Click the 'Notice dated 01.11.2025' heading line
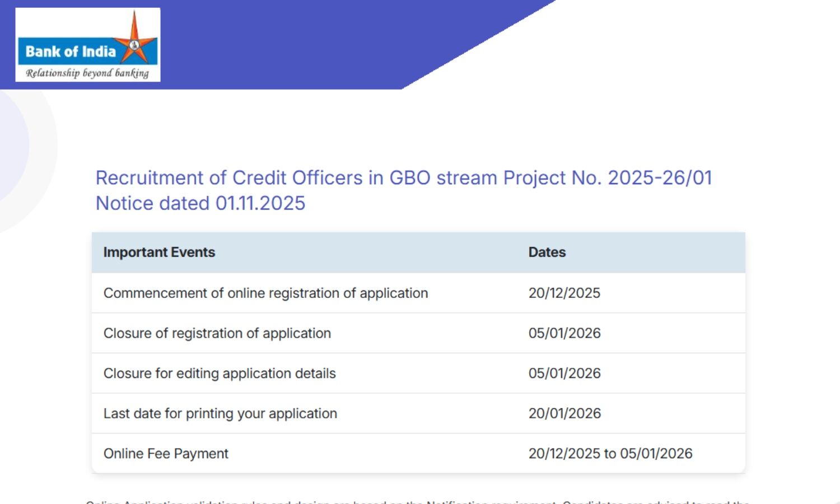 (200, 203)
